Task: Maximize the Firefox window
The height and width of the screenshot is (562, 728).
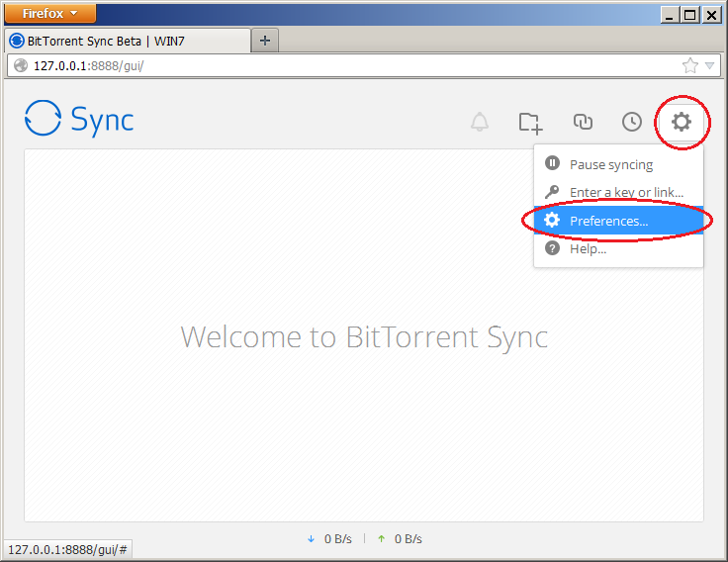Action: 690,14
